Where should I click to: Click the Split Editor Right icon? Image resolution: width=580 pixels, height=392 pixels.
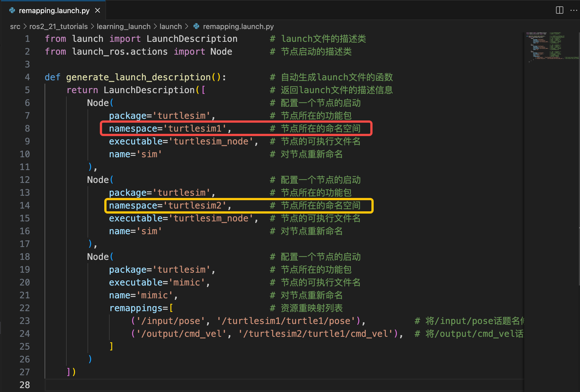[x=559, y=10]
